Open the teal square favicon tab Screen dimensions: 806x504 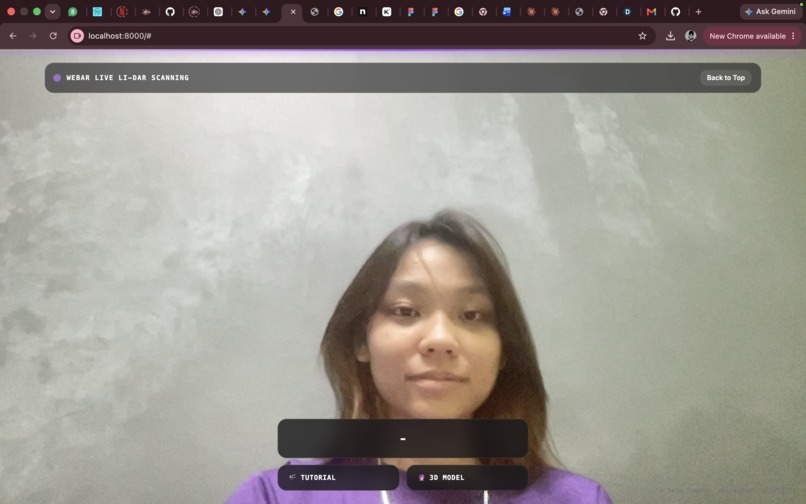tap(97, 12)
